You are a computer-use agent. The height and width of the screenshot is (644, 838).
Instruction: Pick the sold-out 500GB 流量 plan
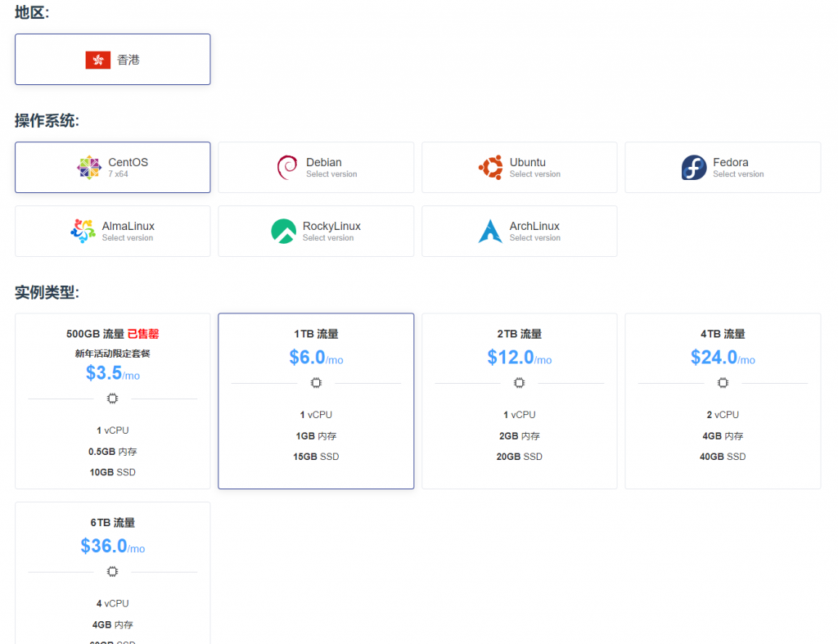tap(113, 400)
